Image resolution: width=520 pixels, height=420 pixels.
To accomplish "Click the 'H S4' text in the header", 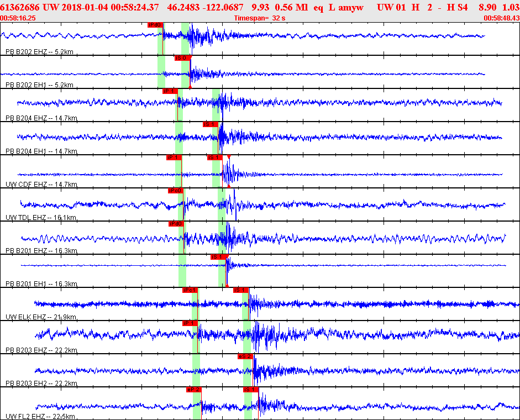I will point(457,7).
